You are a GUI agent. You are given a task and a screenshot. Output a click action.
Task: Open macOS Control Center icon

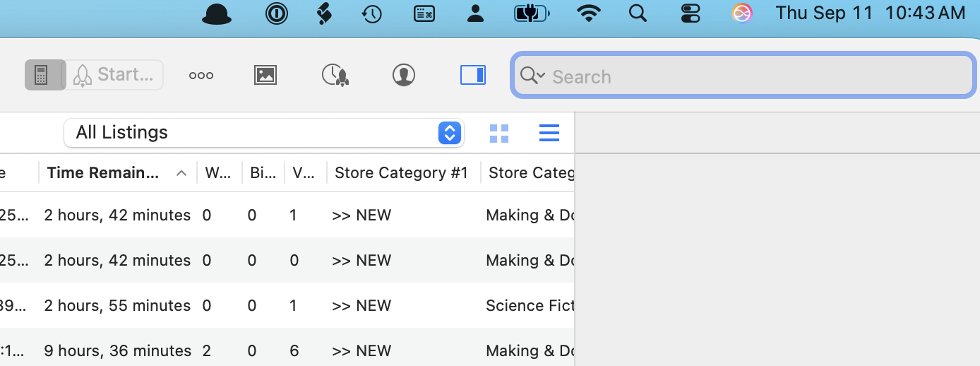point(690,13)
